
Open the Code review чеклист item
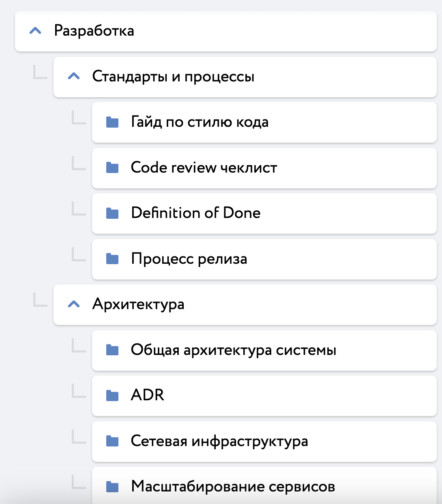point(264,168)
